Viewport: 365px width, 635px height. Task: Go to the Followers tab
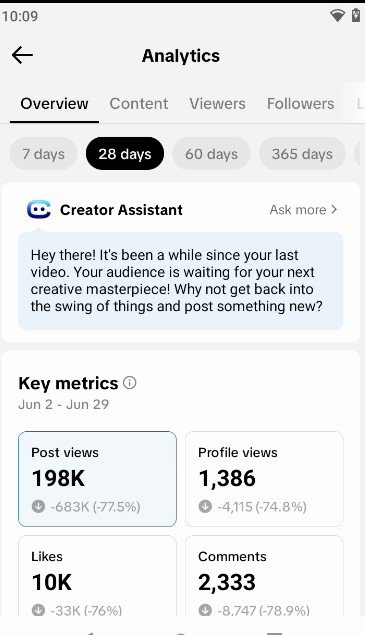coord(301,104)
